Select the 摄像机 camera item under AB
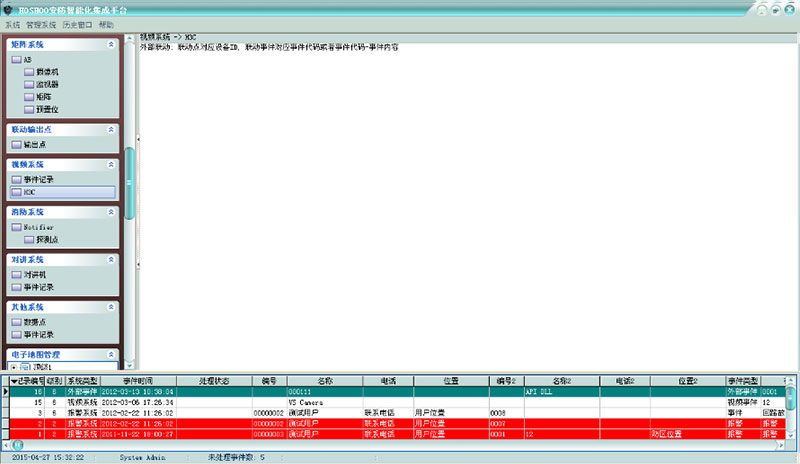 click(x=46, y=72)
